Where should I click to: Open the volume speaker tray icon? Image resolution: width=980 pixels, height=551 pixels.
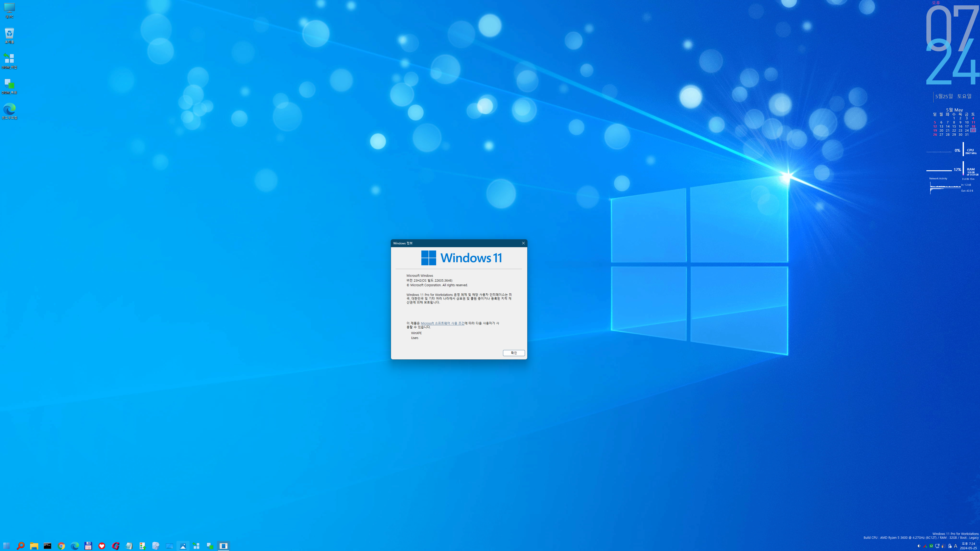click(x=919, y=546)
